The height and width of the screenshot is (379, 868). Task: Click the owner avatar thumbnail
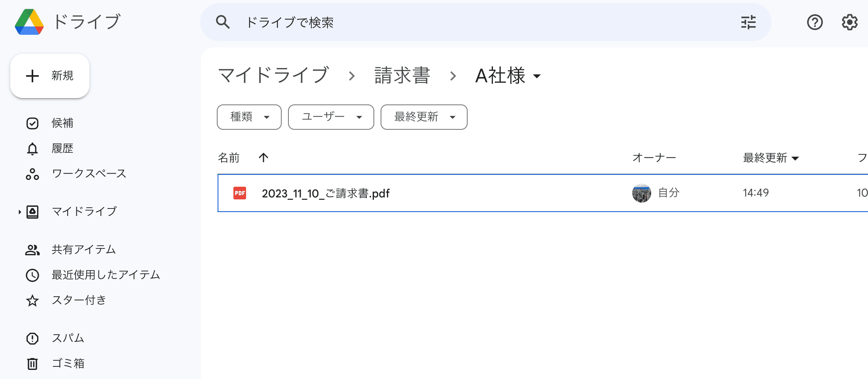click(x=641, y=193)
